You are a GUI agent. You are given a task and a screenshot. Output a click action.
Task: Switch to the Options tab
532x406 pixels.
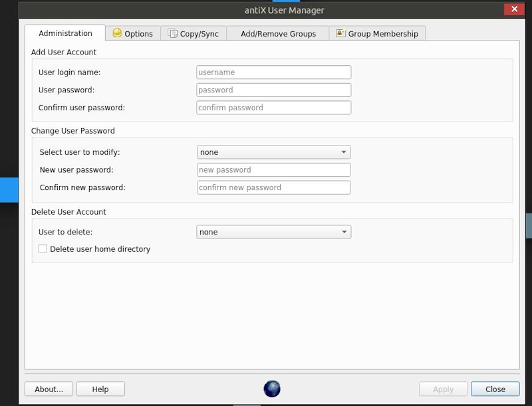[x=132, y=33]
